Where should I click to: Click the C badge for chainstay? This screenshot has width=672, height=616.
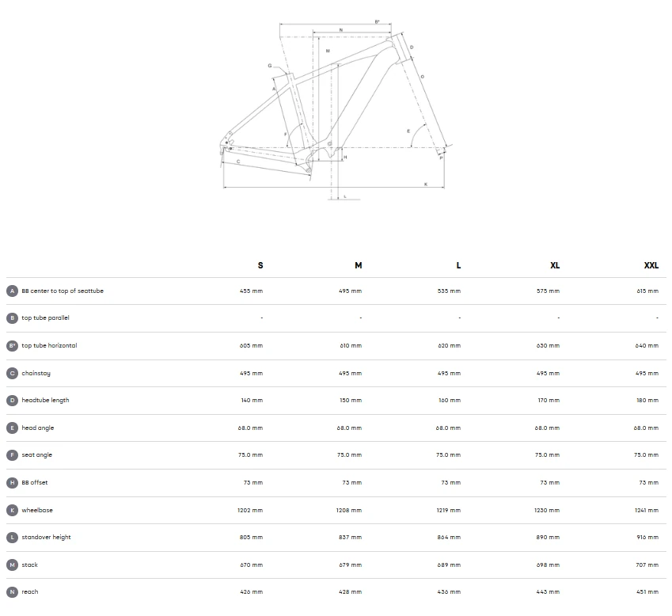pos(12,374)
